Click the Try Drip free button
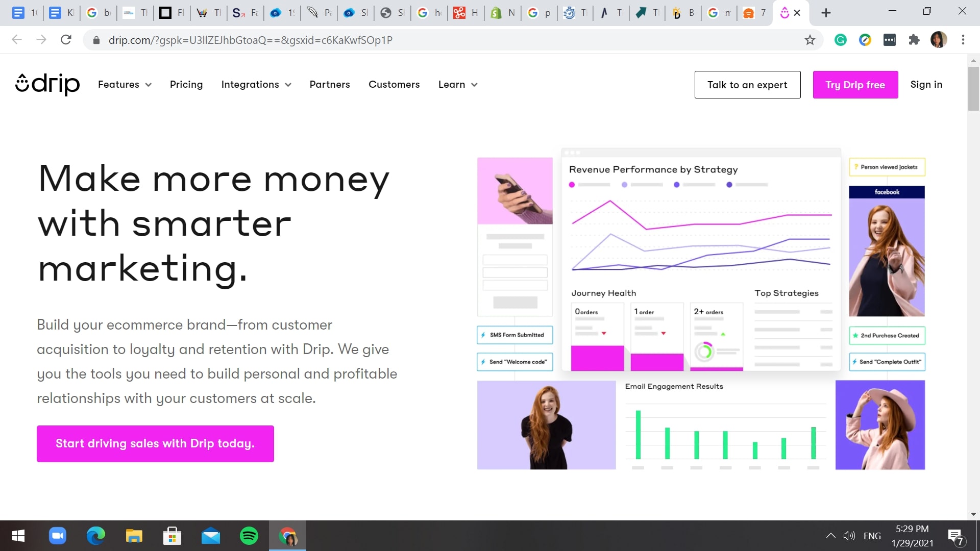Viewport: 980px width, 551px height. tap(855, 84)
